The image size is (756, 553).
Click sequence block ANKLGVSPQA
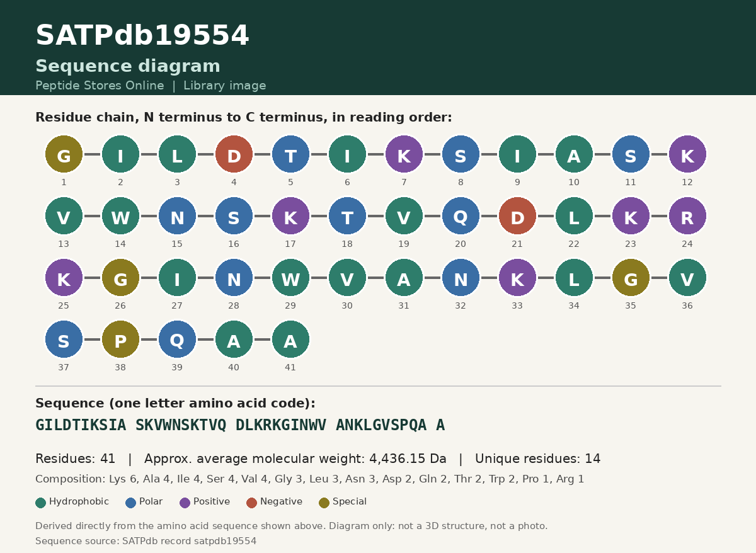[x=381, y=425]
